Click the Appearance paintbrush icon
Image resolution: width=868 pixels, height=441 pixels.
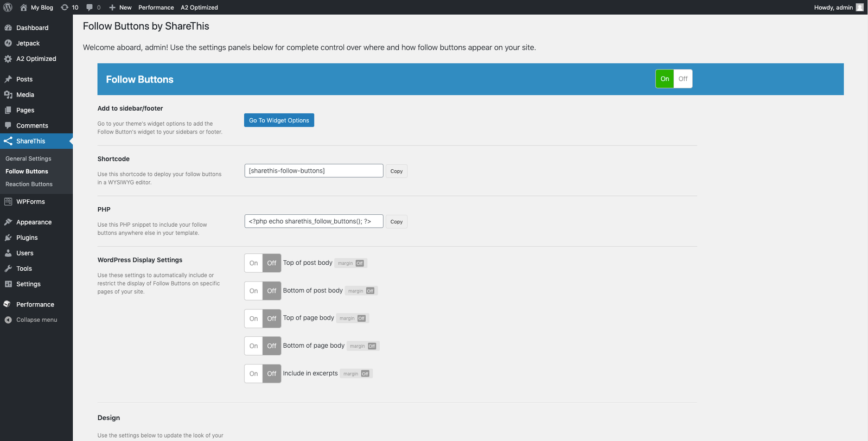tap(8, 222)
